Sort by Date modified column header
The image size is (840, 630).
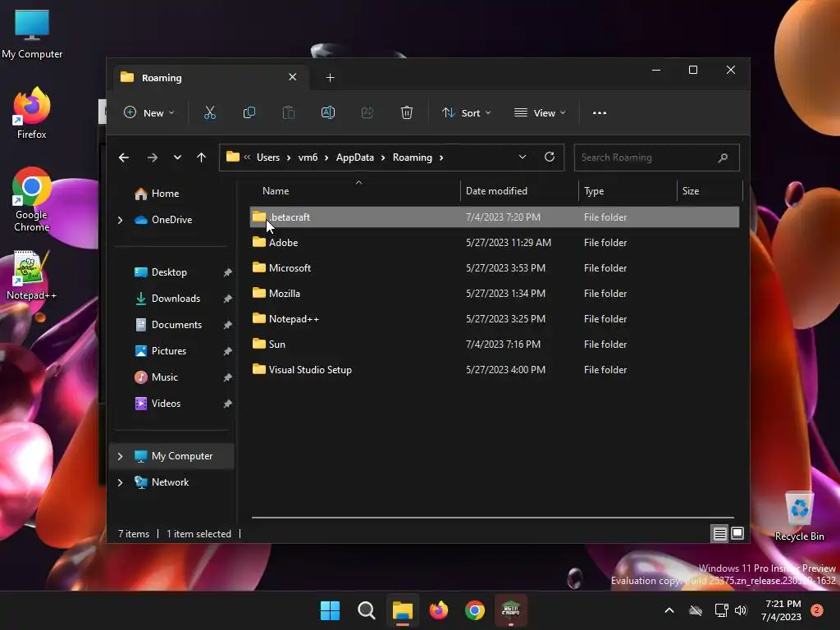[x=519, y=191]
